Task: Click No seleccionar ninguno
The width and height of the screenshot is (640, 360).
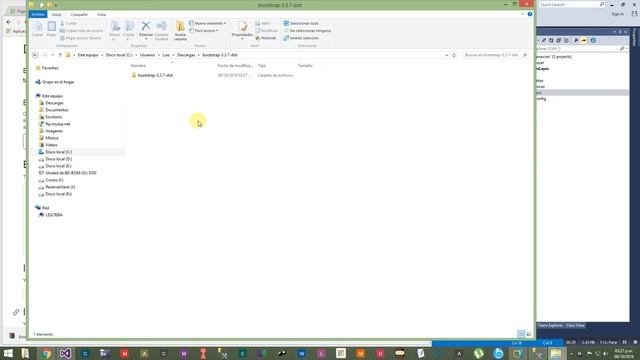Action: pos(307,31)
